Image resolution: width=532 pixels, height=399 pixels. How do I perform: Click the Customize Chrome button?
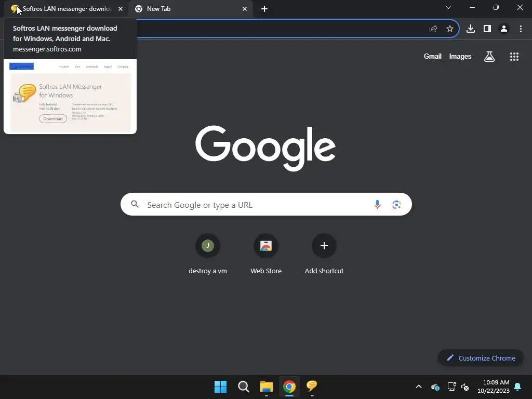coord(481,358)
